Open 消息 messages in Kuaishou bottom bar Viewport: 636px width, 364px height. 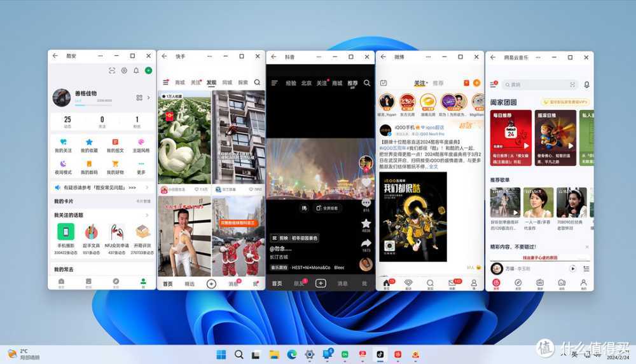[x=233, y=284]
